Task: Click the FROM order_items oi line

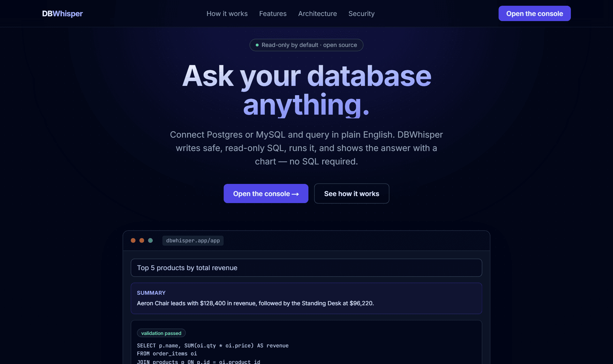Action: pos(167,353)
